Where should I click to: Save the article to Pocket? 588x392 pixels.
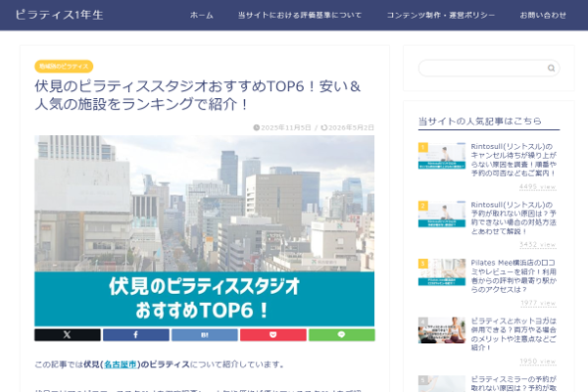273,334
